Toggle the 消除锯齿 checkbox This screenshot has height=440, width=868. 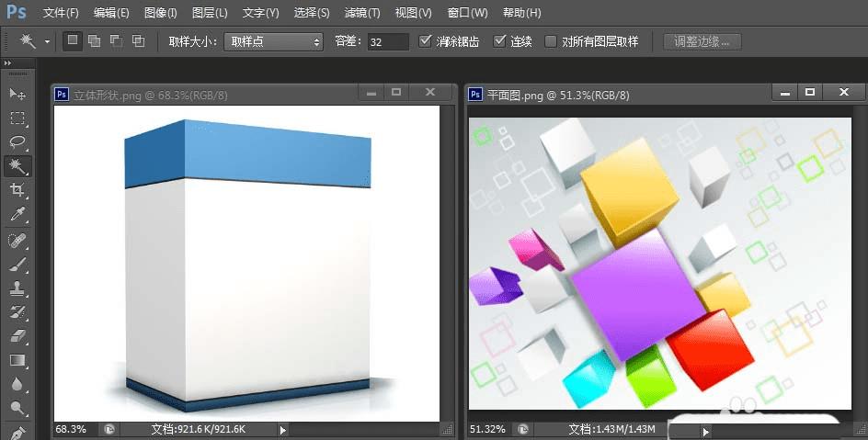tap(425, 41)
